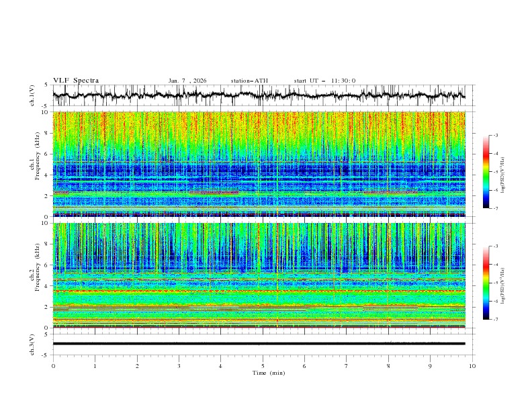532x411 pixels.
Task: Select the "ch.2 Frequency (kHz)" axis label
Action: (35, 266)
